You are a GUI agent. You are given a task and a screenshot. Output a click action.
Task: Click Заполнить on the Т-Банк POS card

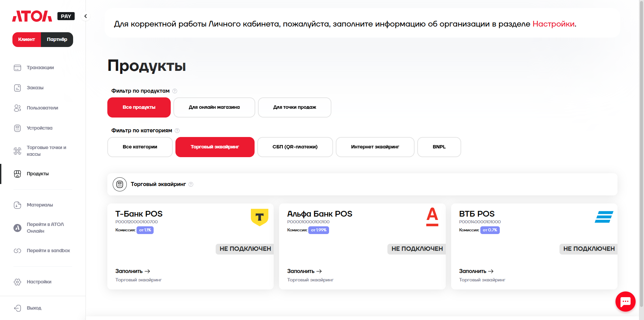132,271
